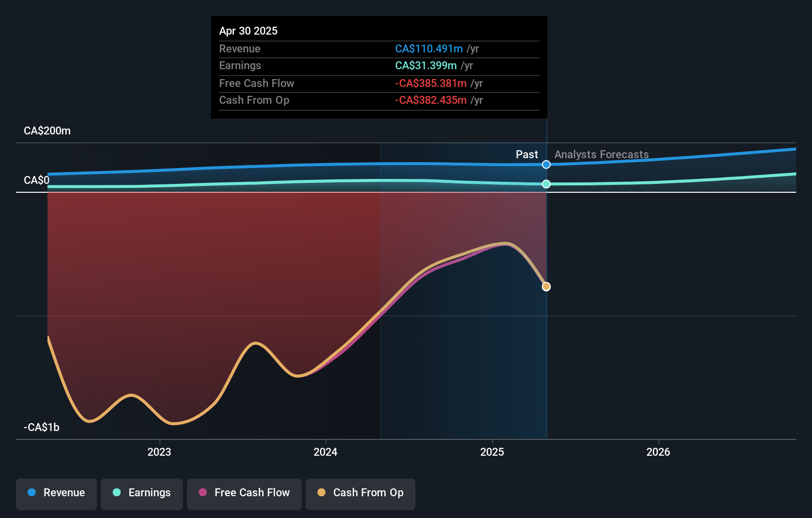Click the -CA$382.435m cash from op value
Viewport: 812px width, 518px height.
pos(431,100)
